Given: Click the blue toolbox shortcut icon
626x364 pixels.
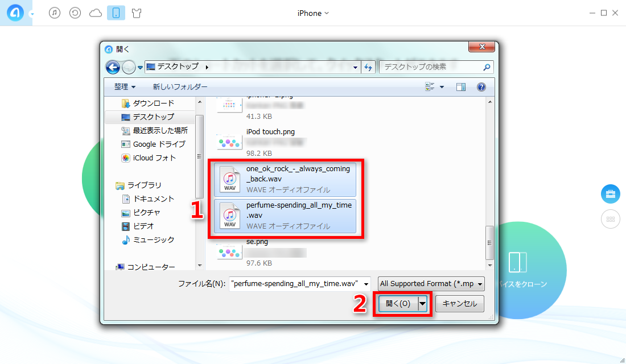Looking at the screenshot, I should click(x=611, y=194).
